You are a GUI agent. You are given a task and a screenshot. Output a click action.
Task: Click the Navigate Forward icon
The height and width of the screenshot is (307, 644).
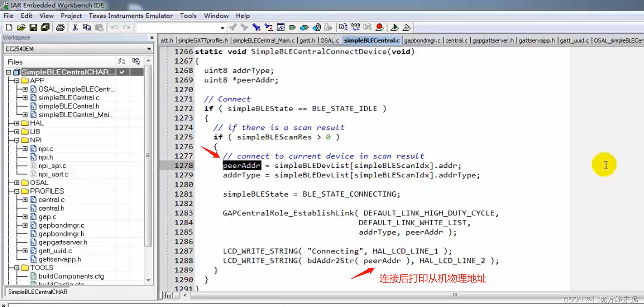pyautogui.click(x=329, y=27)
